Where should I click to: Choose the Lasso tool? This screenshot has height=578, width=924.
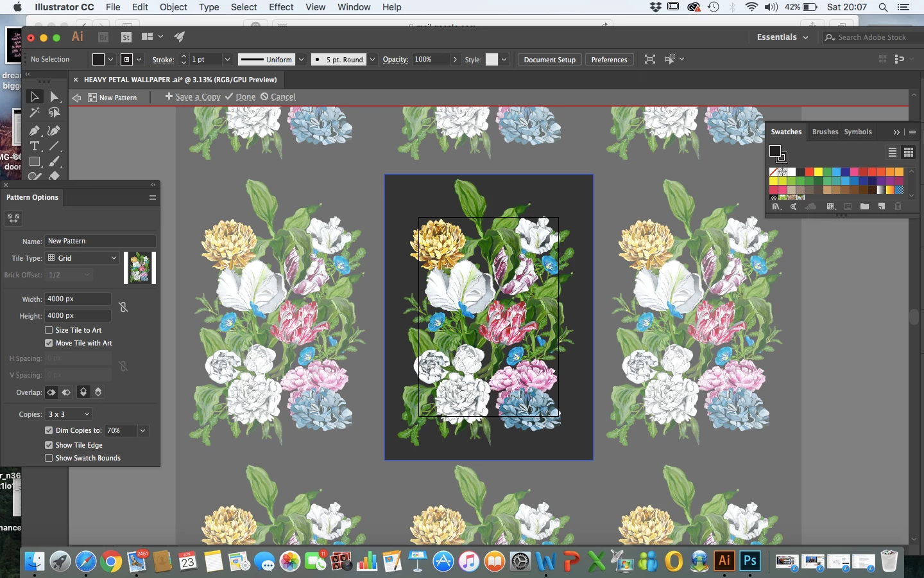(55, 113)
